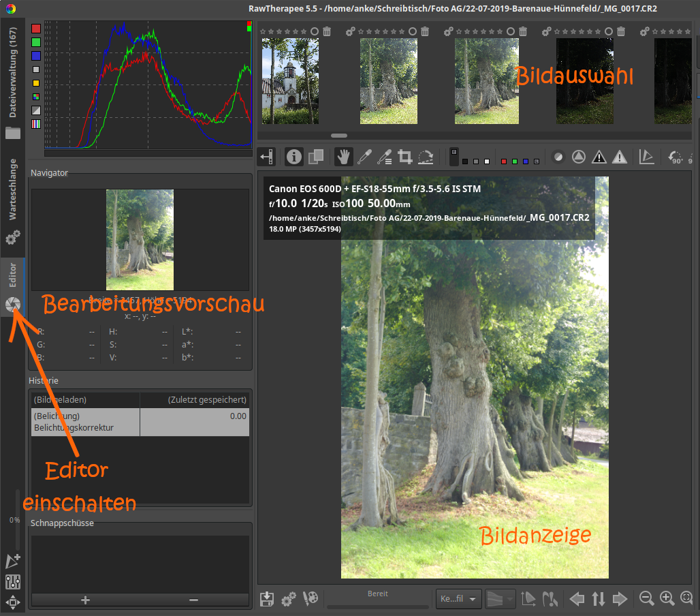Open the disabled soft-proofing intent dropdown
Image resolution: width=700 pixels, height=616 pixels.
pos(500,599)
